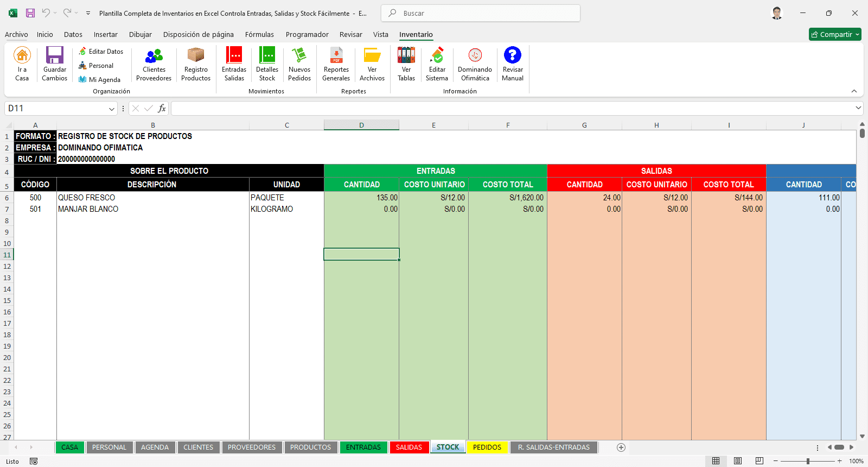Screen dimensions: 868x467
Task: Switch to the PEDIDOS sheet tab
Action: pyautogui.click(x=487, y=447)
